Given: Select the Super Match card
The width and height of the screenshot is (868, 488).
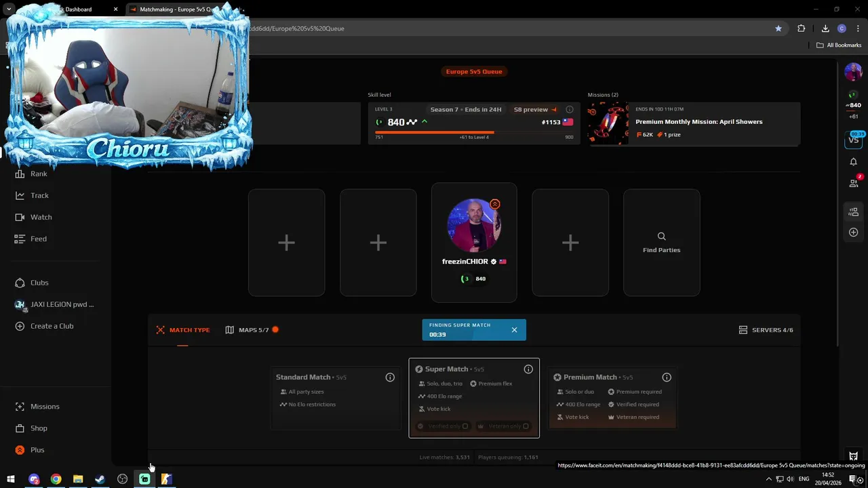Looking at the screenshot, I should click(x=474, y=398).
